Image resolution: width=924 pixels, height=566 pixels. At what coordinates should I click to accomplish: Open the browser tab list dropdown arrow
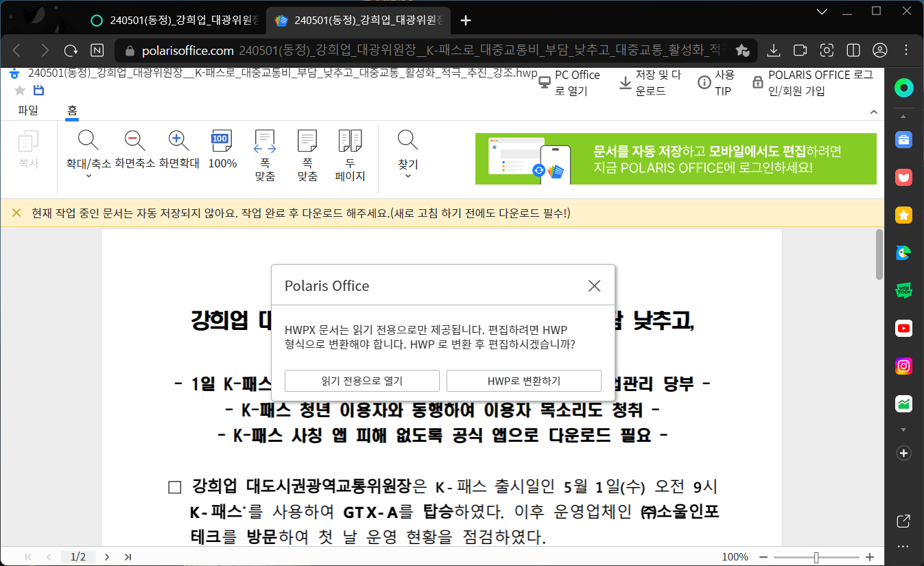pos(823,11)
